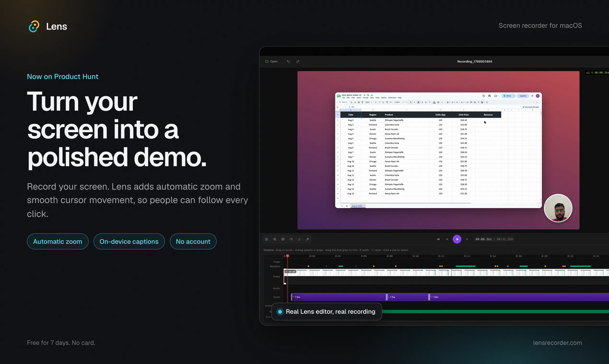The height and width of the screenshot is (364, 609).
Task: Click the filter funnel icon in spreadsheet toolbar
Action: click(x=478, y=102)
